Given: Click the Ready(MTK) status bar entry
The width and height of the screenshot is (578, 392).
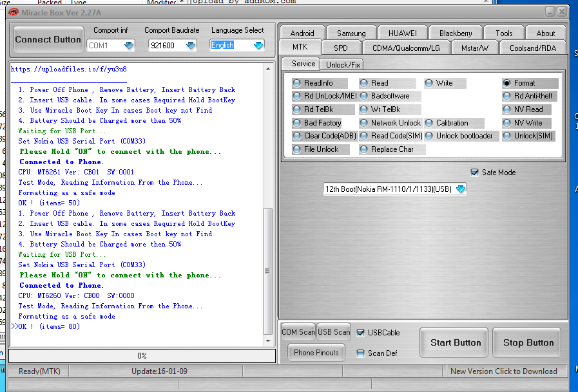Looking at the screenshot, I should [39, 371].
